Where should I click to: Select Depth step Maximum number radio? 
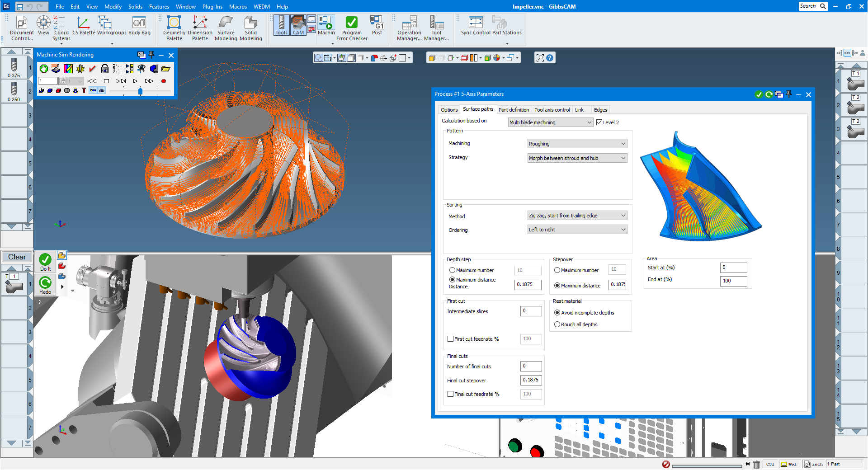[x=452, y=270]
